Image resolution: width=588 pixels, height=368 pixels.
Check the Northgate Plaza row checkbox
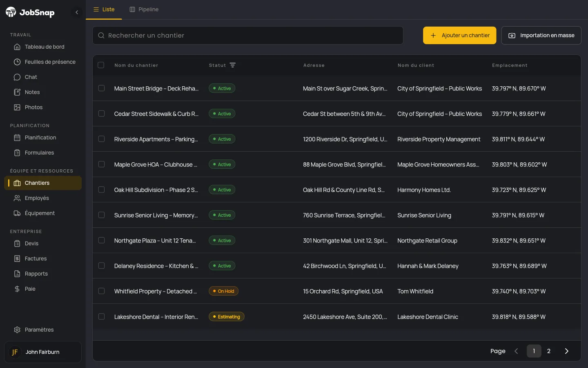click(x=102, y=240)
